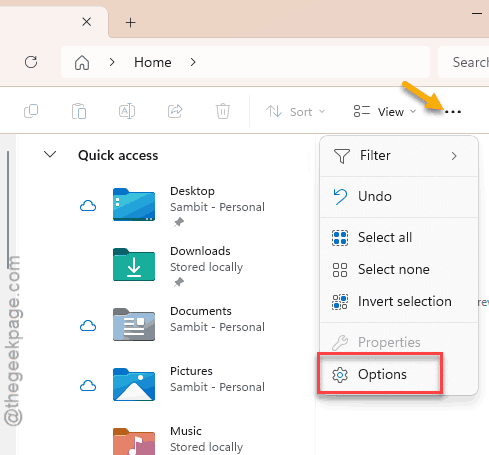Screen dimensions: 489x455
Task: Select the Desktop folder name
Action: (x=192, y=191)
